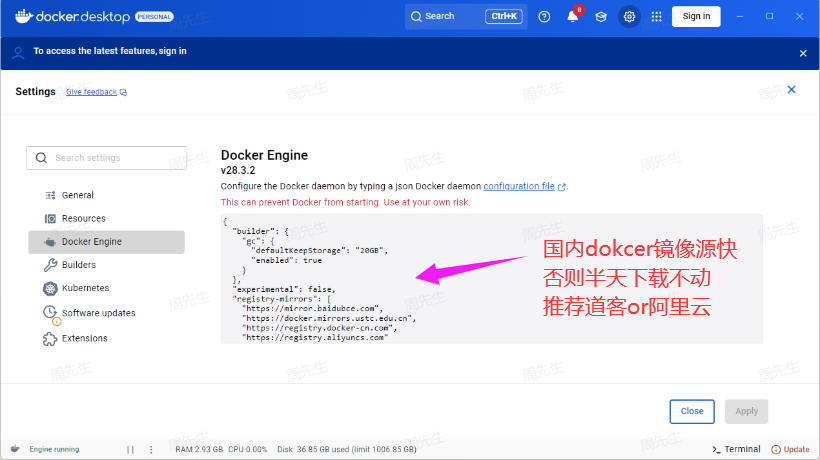
Task: Click the whale icon in status bar
Action: tap(15, 448)
